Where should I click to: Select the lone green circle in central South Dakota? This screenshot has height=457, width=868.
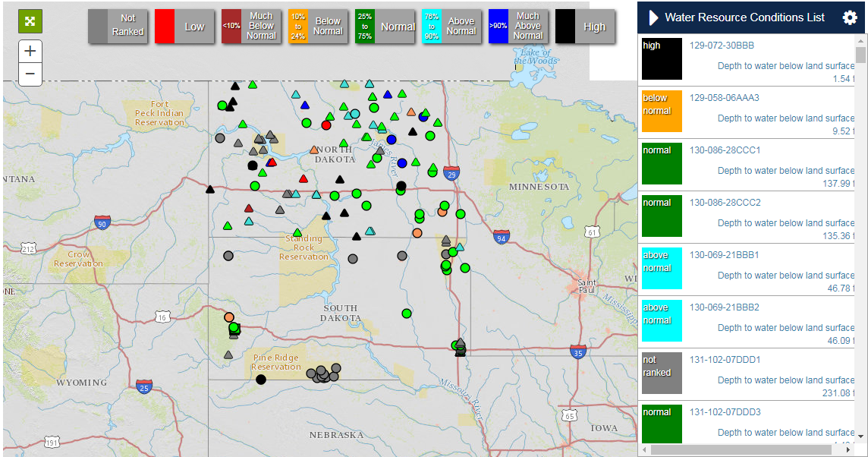[x=407, y=314]
